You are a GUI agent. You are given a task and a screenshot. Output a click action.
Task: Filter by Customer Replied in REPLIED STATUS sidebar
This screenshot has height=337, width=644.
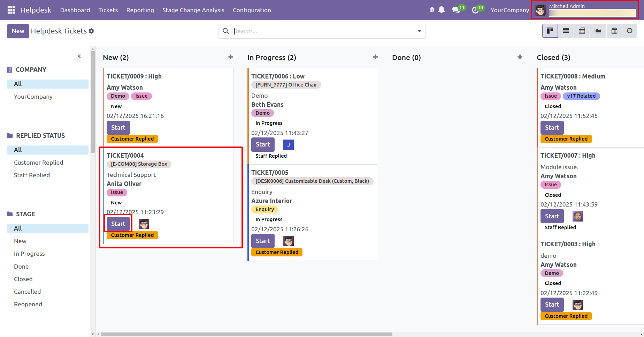click(x=38, y=163)
